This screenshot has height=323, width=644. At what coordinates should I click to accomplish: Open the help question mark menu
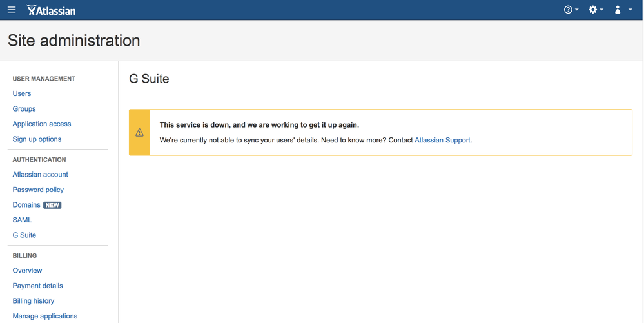(568, 10)
